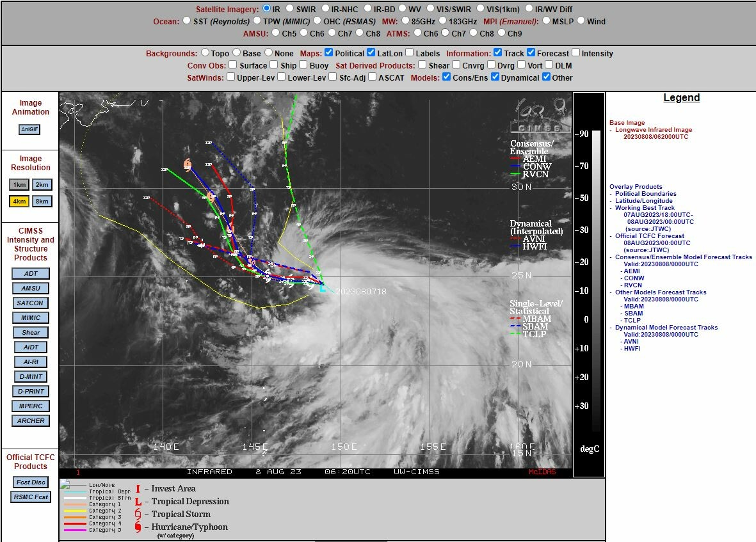This screenshot has height=542, width=756.
Task: Select Base background option
Action: coord(237,52)
